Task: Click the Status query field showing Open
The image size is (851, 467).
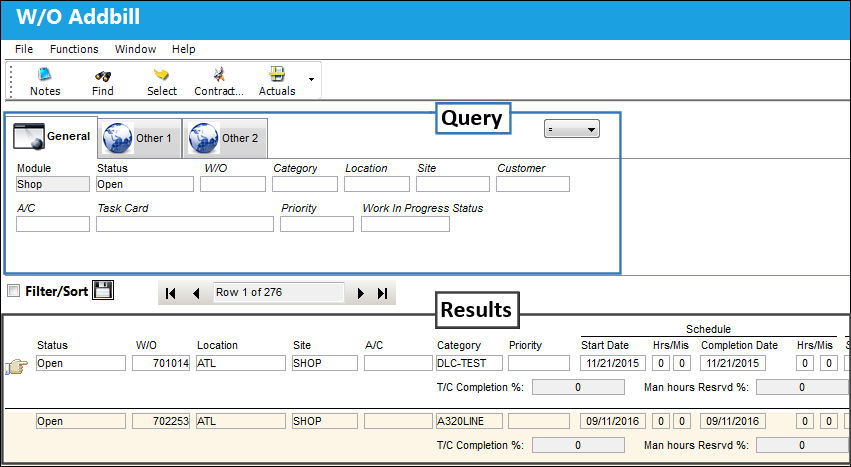Action: [x=144, y=184]
